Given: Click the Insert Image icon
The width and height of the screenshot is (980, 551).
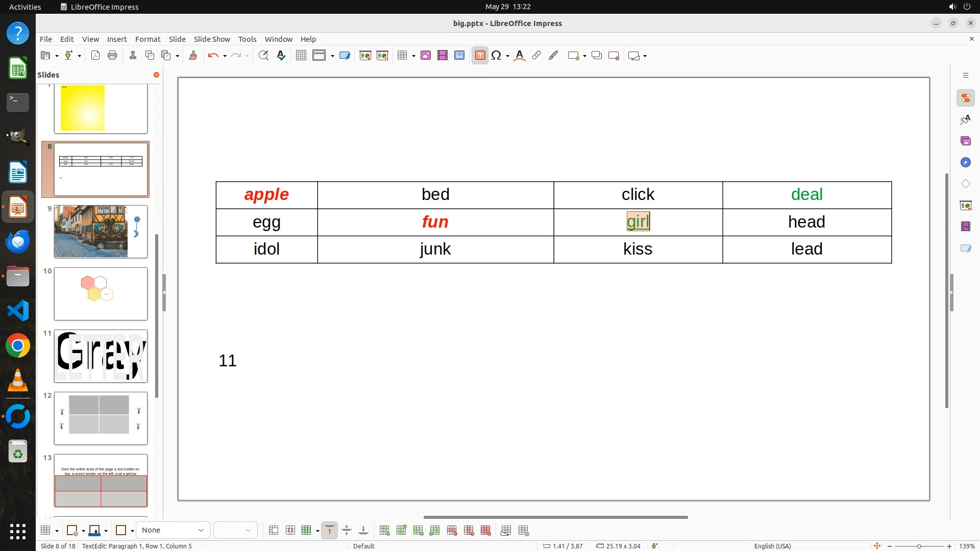Looking at the screenshot, I should pos(426,56).
